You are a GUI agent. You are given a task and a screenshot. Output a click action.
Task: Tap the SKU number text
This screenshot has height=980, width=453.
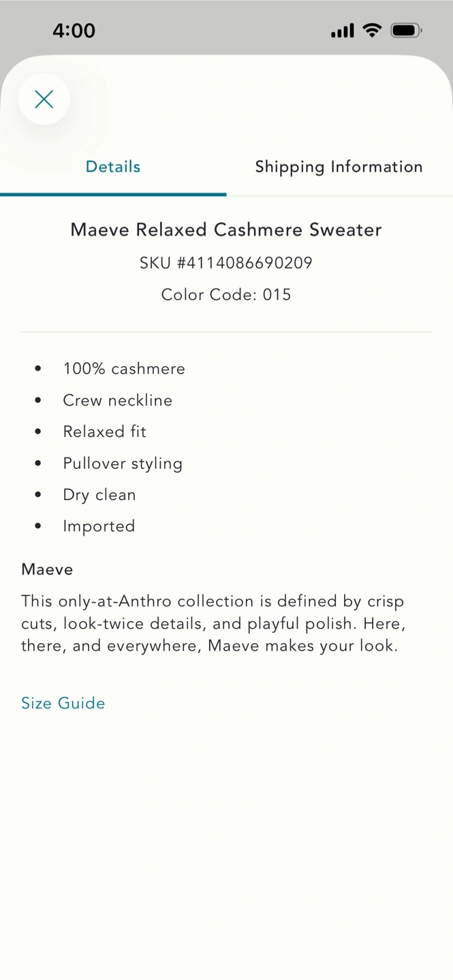(x=226, y=263)
